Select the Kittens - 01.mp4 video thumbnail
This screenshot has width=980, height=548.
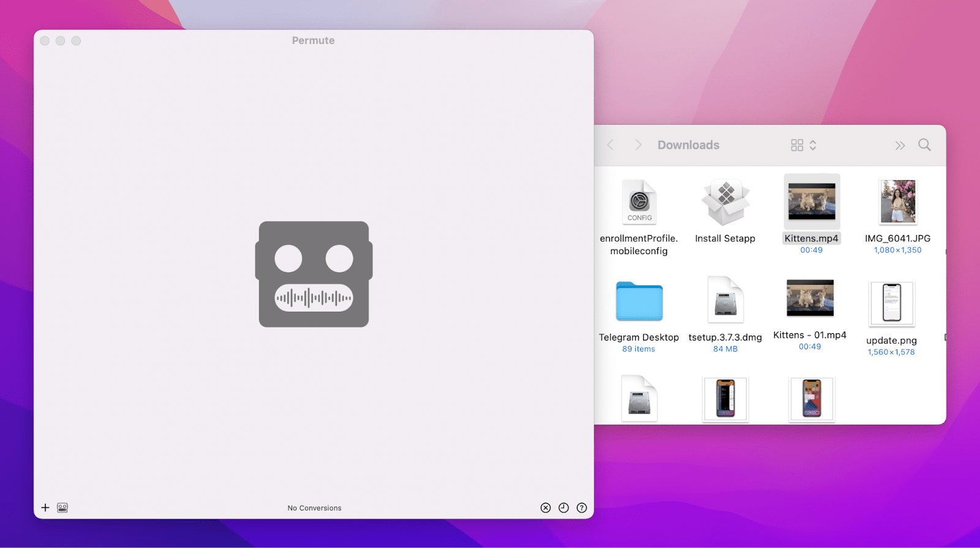click(x=810, y=298)
